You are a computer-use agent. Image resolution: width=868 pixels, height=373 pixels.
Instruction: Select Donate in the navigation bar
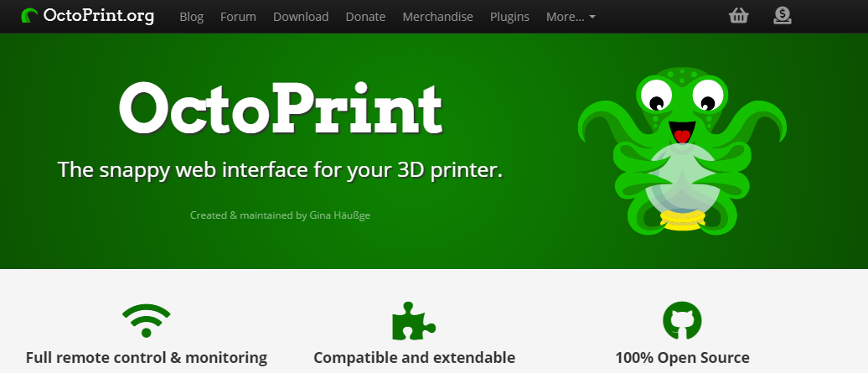click(365, 17)
